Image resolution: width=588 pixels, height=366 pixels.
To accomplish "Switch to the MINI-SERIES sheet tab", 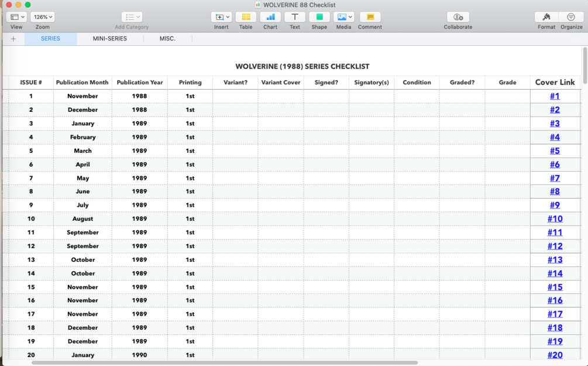I will click(110, 39).
